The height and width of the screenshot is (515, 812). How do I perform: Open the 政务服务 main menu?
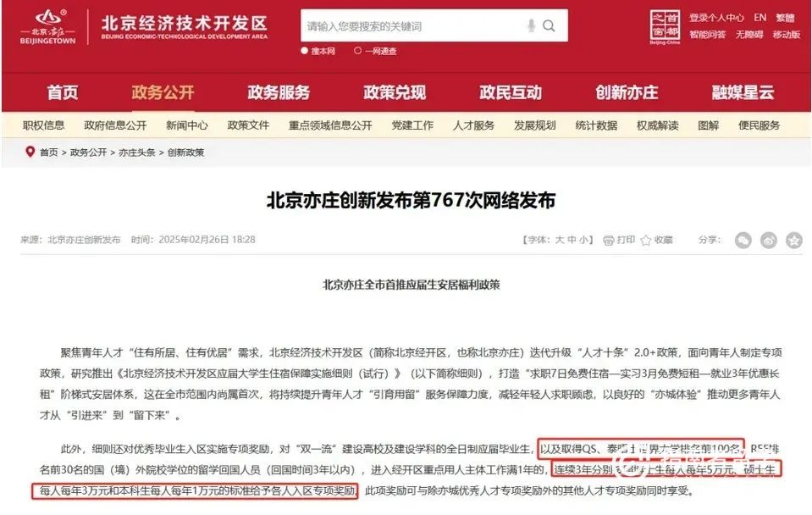(279, 92)
